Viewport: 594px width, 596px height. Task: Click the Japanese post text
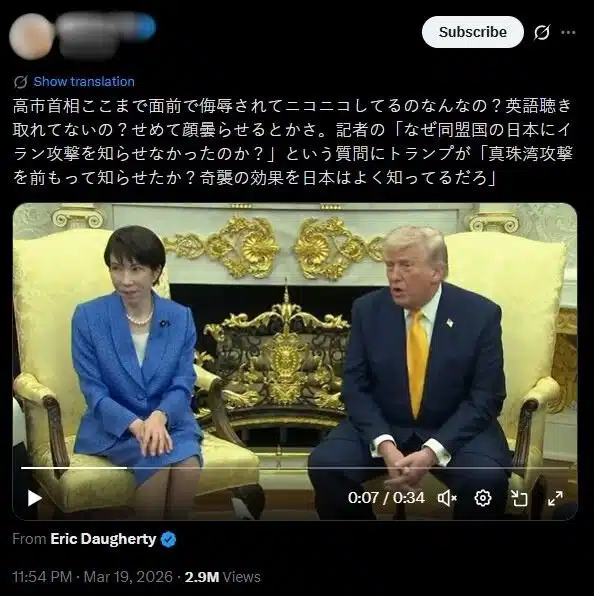coord(293,142)
